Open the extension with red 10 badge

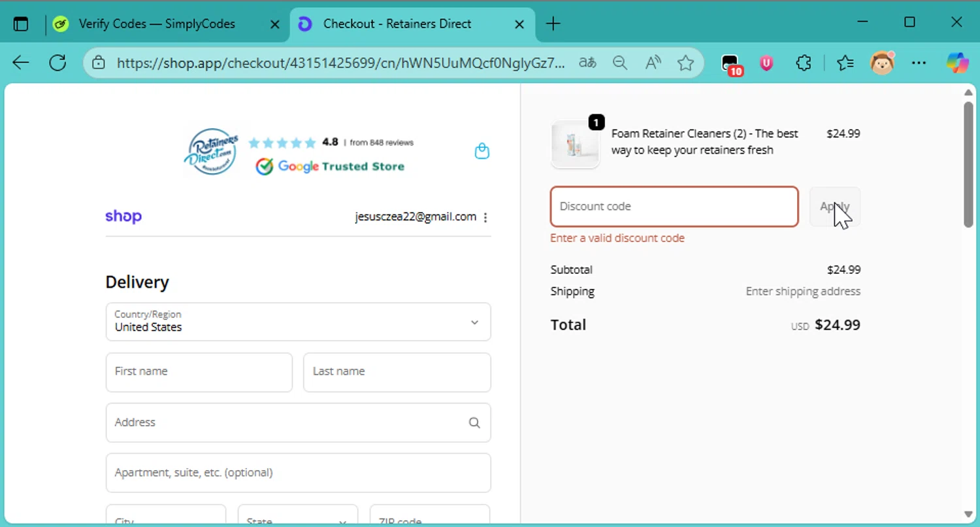tap(732, 64)
